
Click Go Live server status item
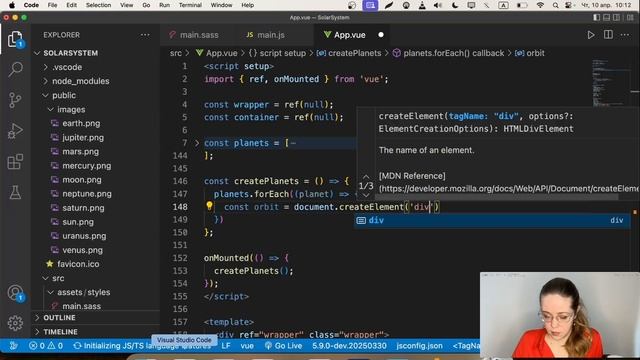(284, 346)
